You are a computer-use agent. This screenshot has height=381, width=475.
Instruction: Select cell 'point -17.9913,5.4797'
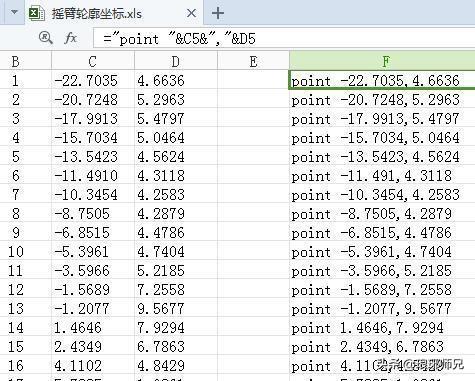coord(382,118)
